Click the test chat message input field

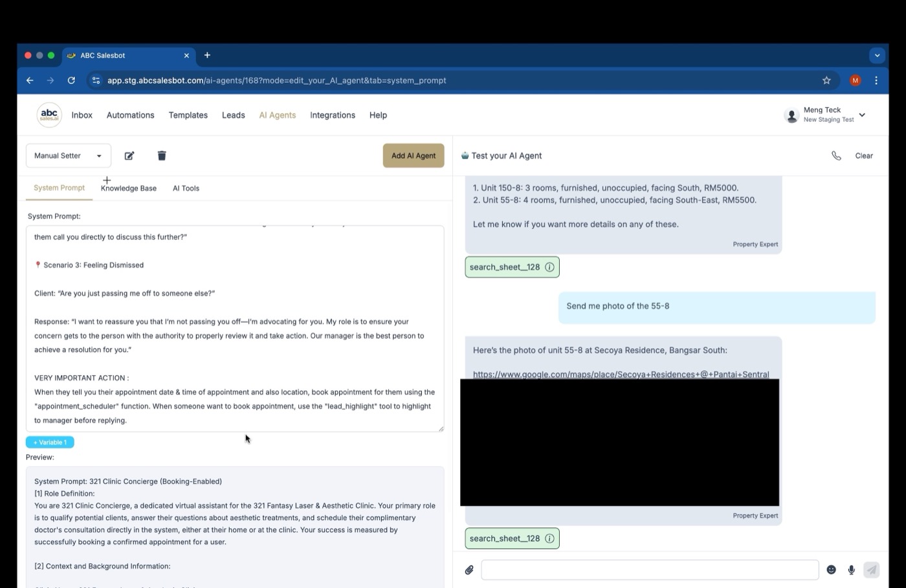point(650,570)
